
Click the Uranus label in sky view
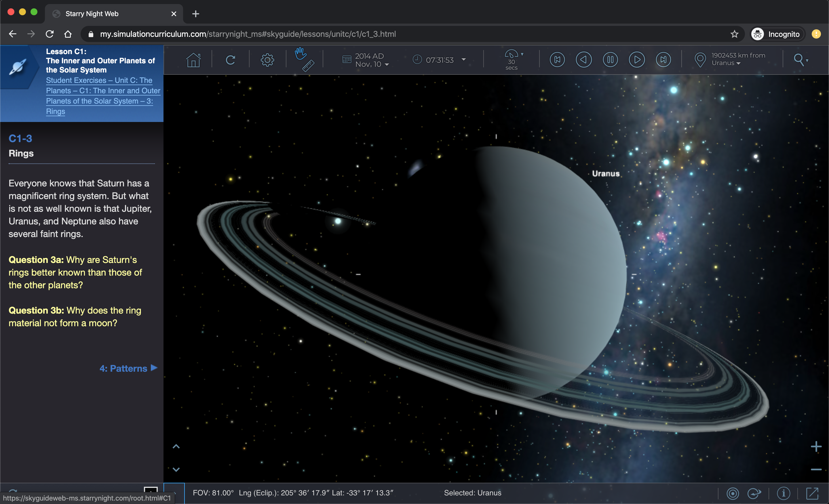606,173
